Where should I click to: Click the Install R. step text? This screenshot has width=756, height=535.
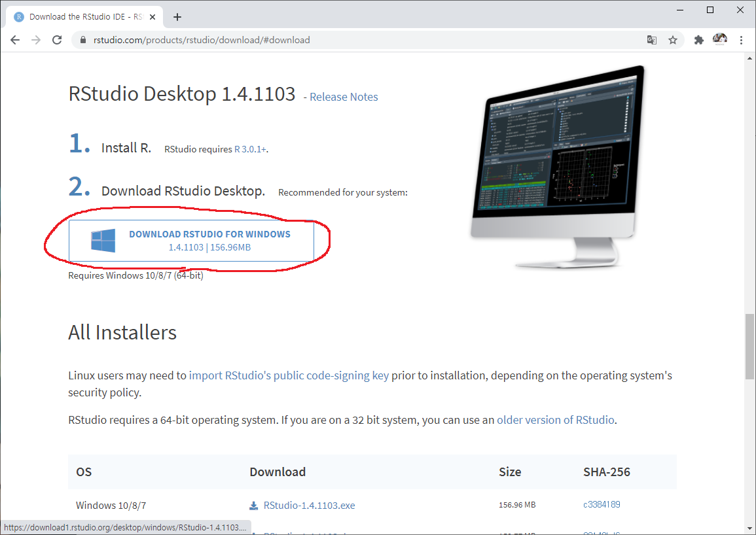(126, 148)
